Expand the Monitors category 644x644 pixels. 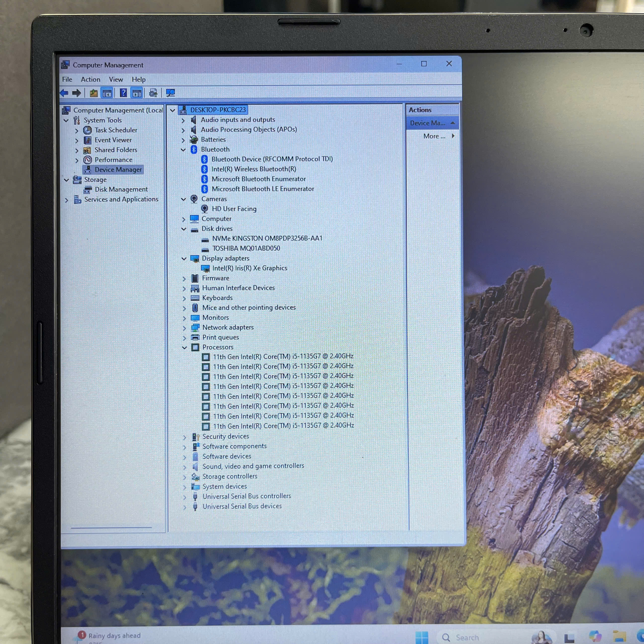(x=184, y=318)
